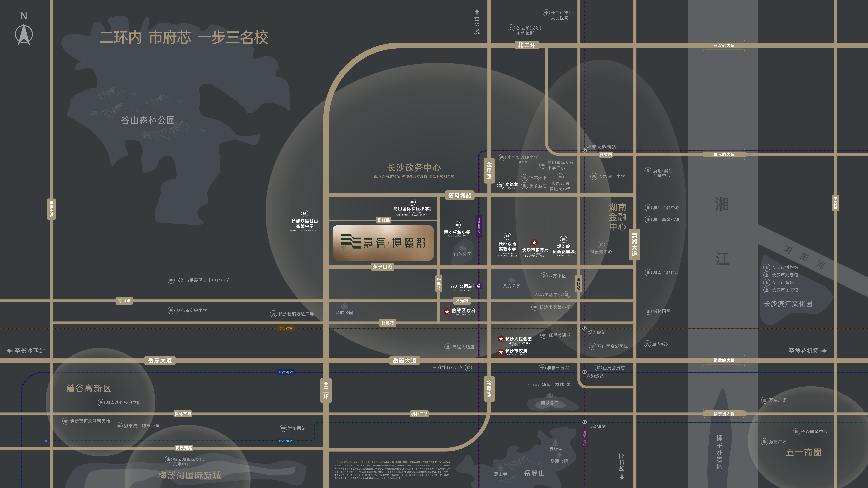Image resolution: width=868 pixels, height=488 pixels.
Task: Click the shopping cart icon beside 麦德龙
Action: (501, 186)
